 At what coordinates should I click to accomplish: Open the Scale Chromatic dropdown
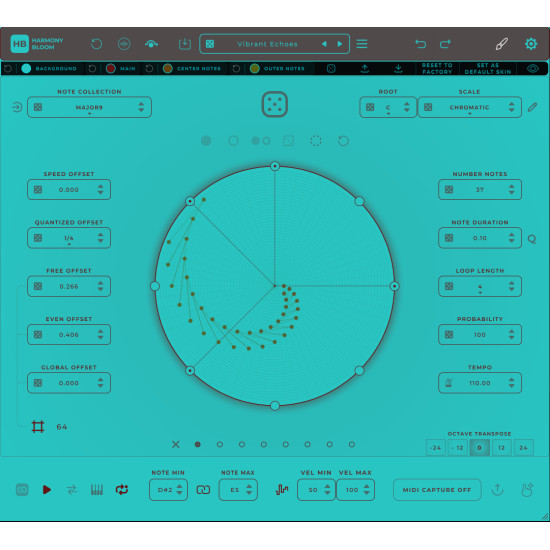coord(469,107)
